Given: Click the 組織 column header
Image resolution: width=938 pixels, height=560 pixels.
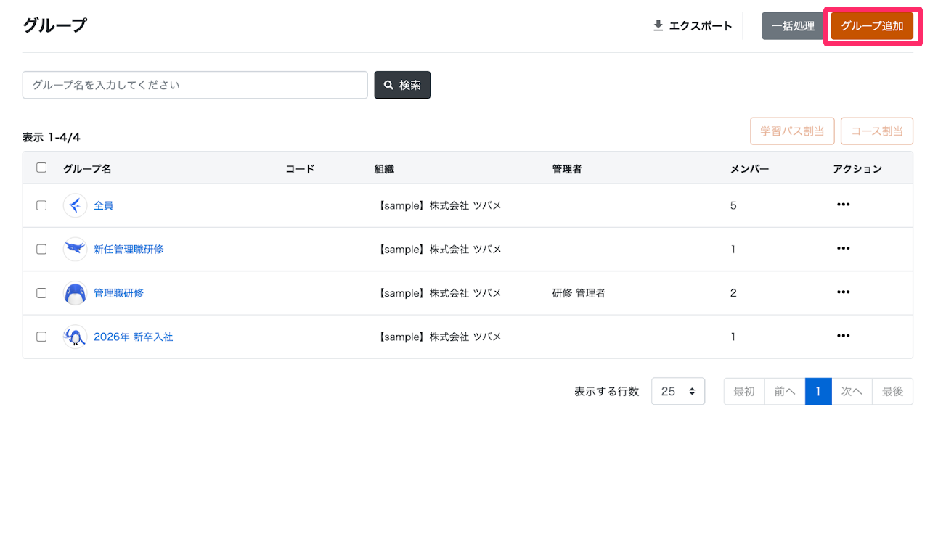Looking at the screenshot, I should click(x=384, y=169).
